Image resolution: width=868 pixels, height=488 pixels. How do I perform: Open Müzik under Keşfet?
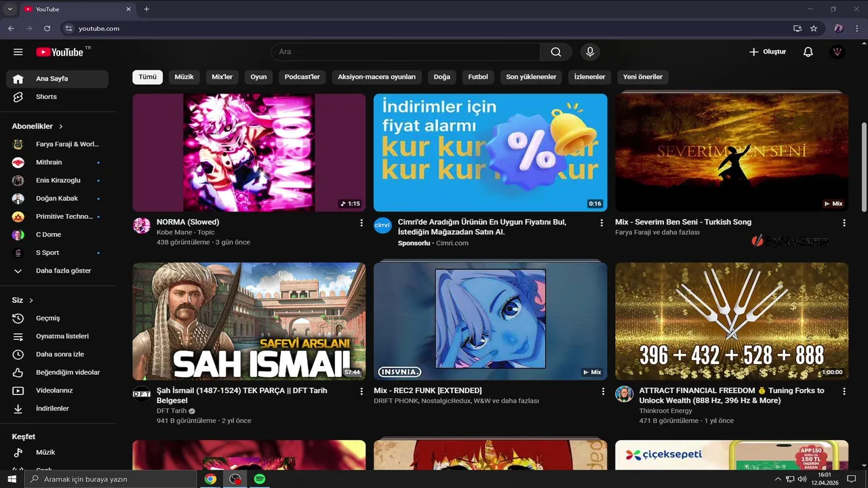coord(57,452)
